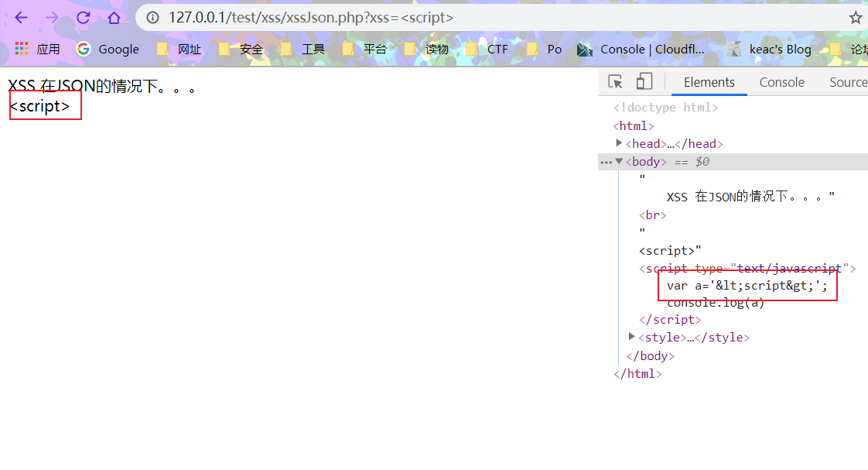This screenshot has height=470, width=868.
Task: Open the body node's three-dot actions menu
Action: 607,163
